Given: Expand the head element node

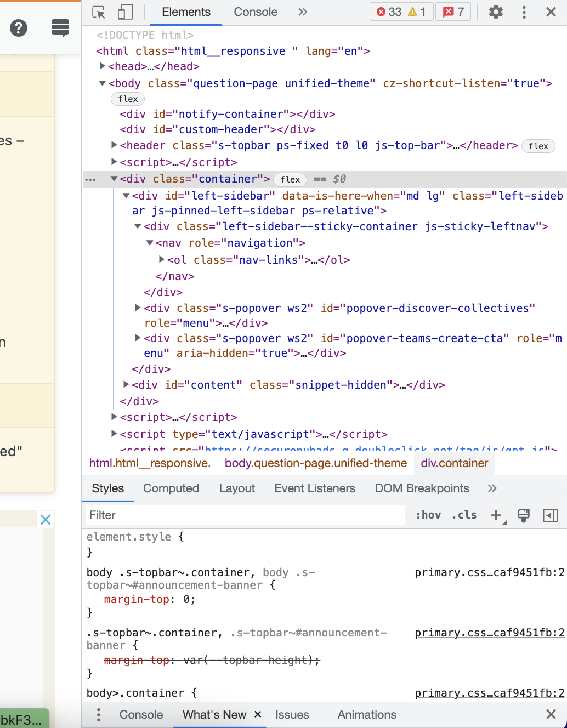Looking at the screenshot, I should [103, 66].
